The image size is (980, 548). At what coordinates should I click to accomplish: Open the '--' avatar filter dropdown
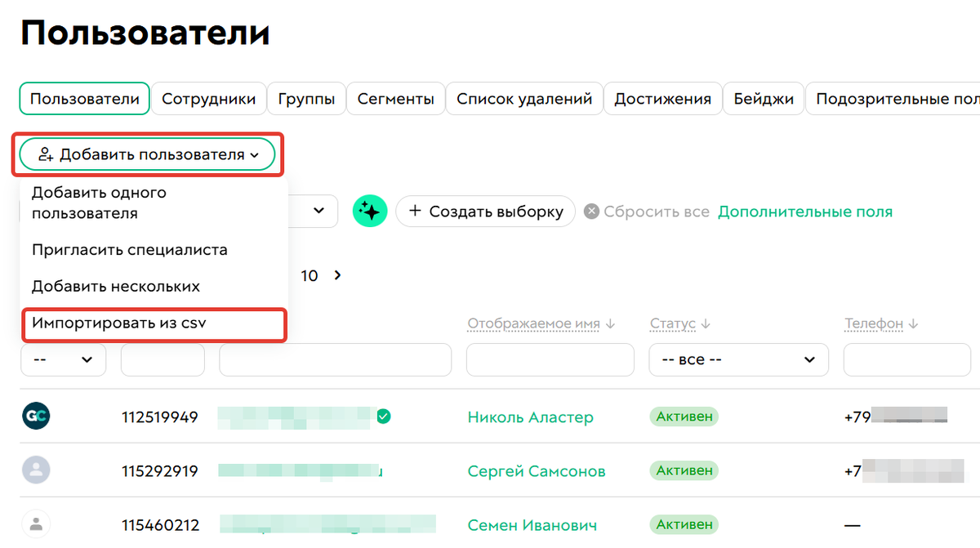(63, 359)
